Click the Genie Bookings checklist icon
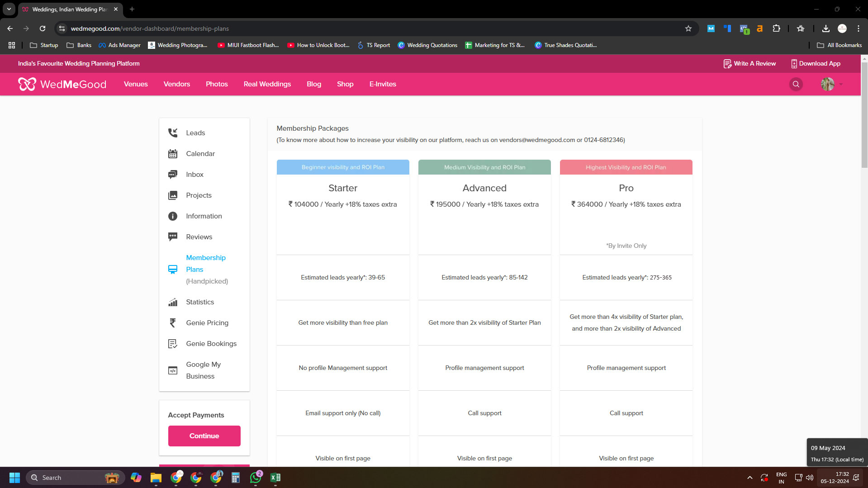 pos(173,344)
